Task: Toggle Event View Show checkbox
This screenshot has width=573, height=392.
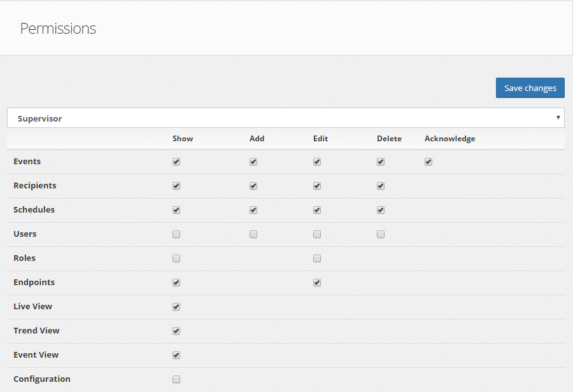Action: point(176,355)
